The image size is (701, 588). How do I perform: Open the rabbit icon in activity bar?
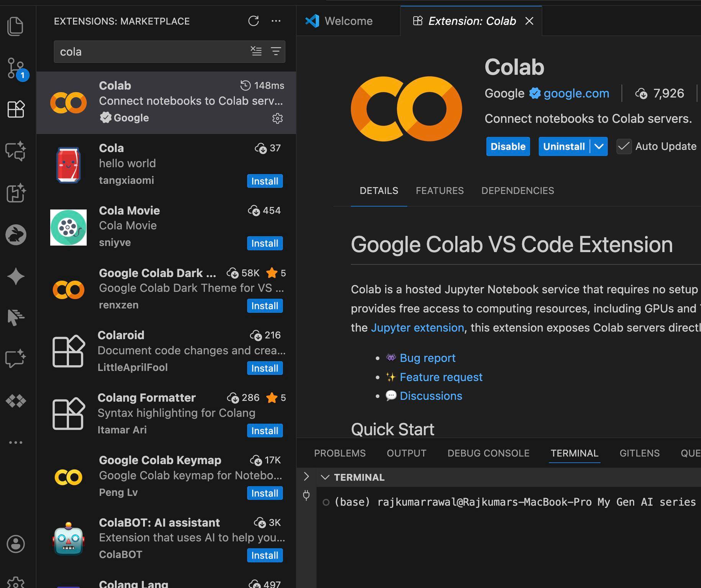coord(16,234)
